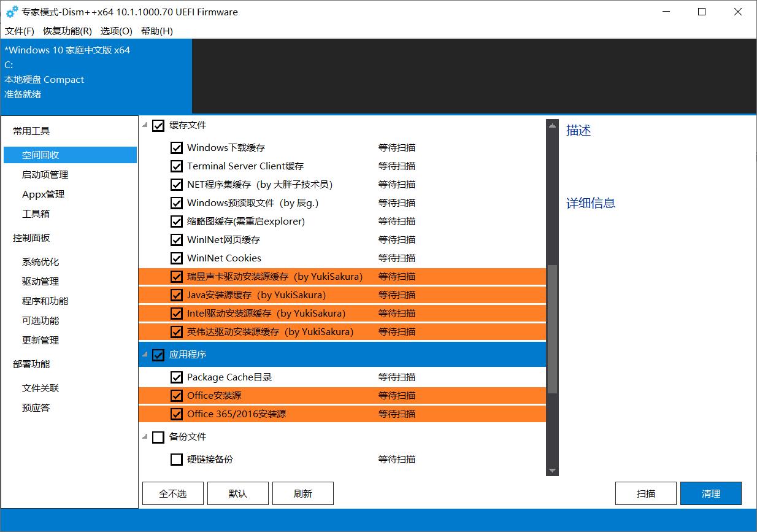The image size is (757, 532).
Task: Uncheck the 缓存文件 group checkbox
Action: (158, 125)
